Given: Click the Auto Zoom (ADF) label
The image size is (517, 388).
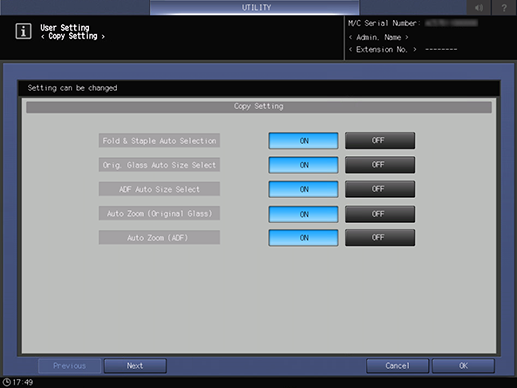Looking at the screenshot, I should 159,238.
